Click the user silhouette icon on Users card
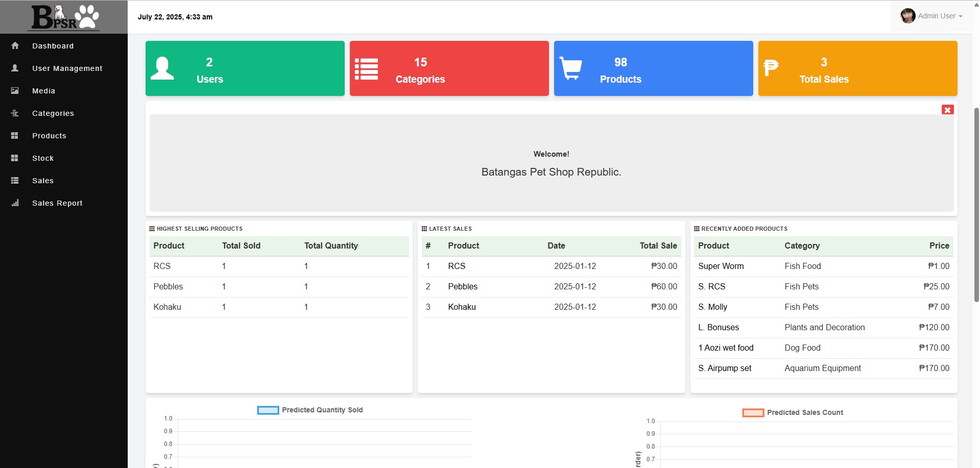The image size is (980, 468). pyautogui.click(x=162, y=68)
